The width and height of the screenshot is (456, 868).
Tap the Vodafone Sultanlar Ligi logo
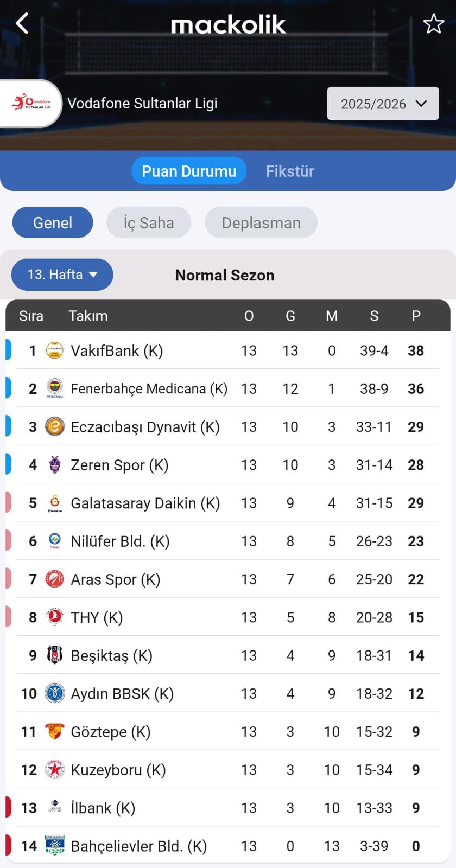pos(31,103)
